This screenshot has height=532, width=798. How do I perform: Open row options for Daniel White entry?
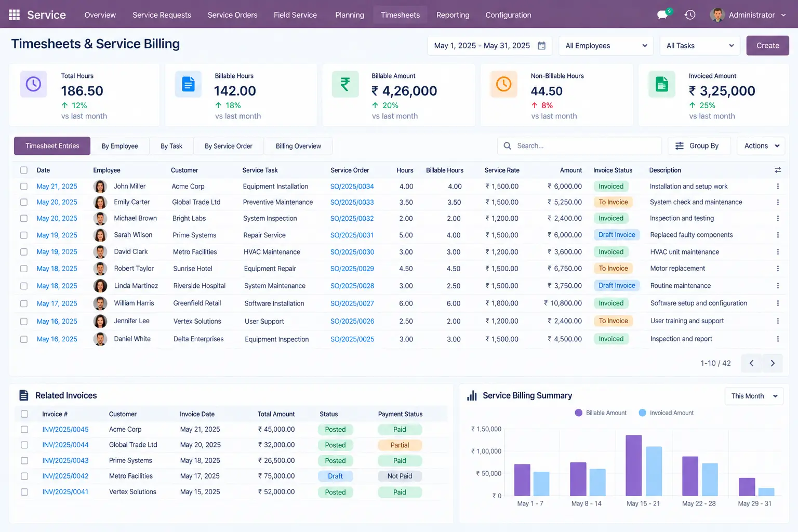coord(778,339)
